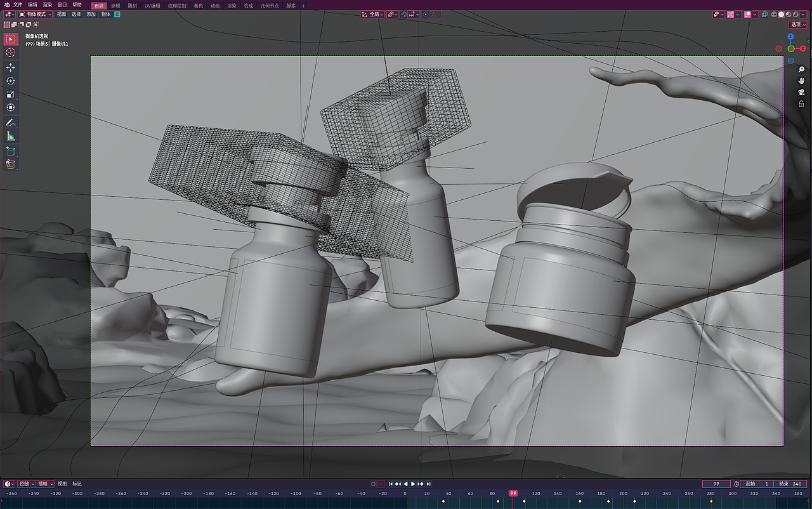Open timeline 标记 menu

click(77, 484)
